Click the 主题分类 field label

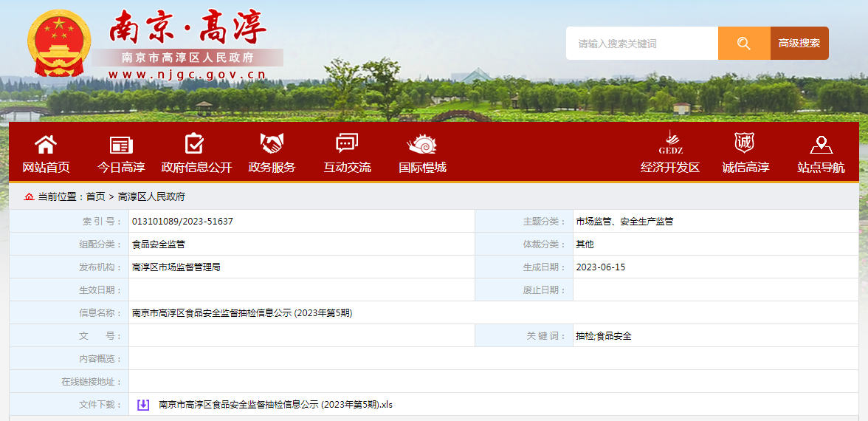[545, 222]
